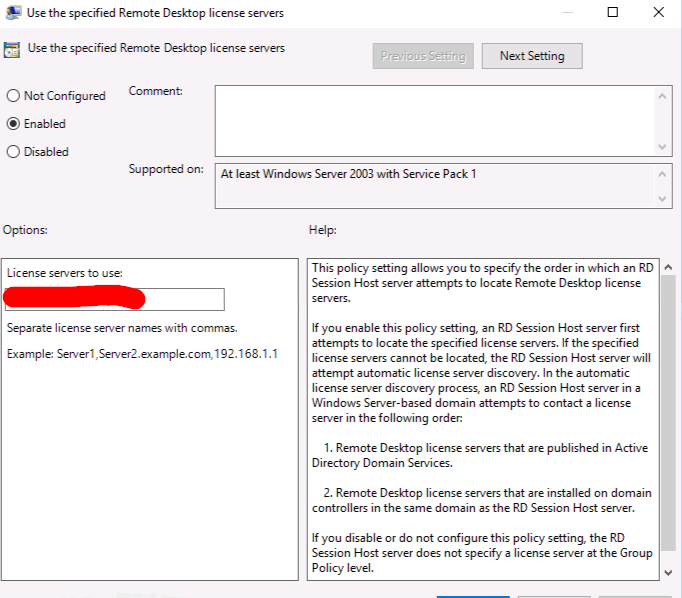Click the Previous Setting button
682x598 pixels.
point(423,56)
